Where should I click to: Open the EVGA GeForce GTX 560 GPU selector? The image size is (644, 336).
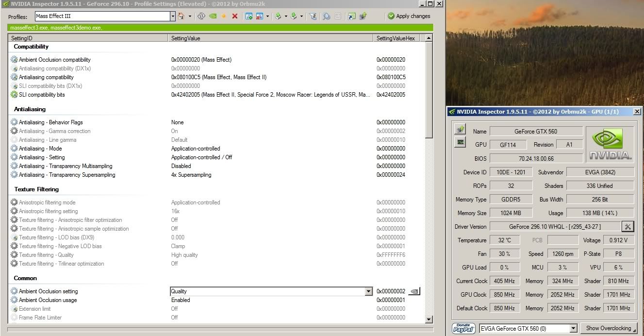click(573, 328)
